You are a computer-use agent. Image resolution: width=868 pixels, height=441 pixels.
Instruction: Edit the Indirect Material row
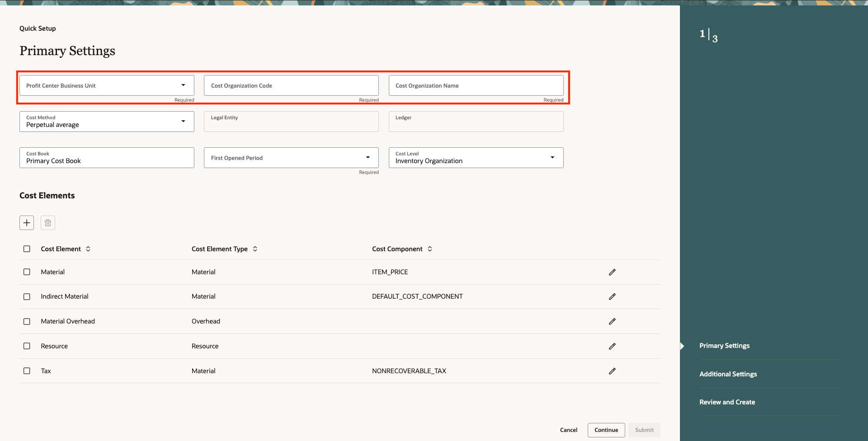pos(613,296)
